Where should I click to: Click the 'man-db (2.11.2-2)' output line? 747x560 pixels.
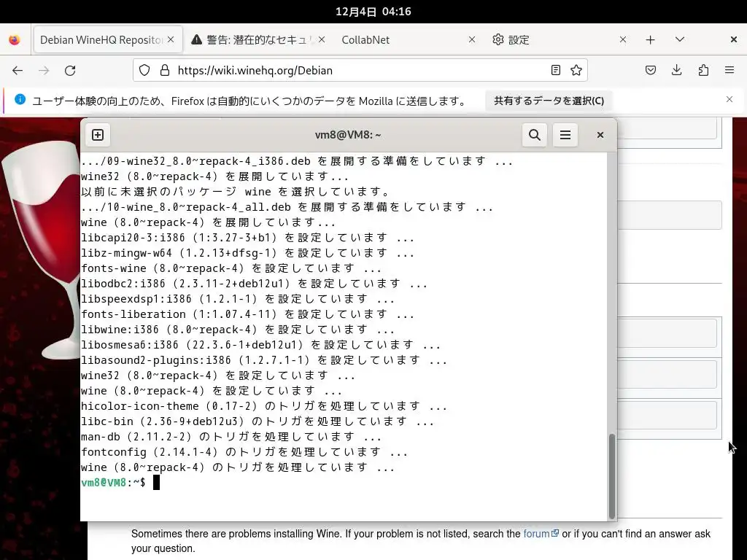[231, 437]
